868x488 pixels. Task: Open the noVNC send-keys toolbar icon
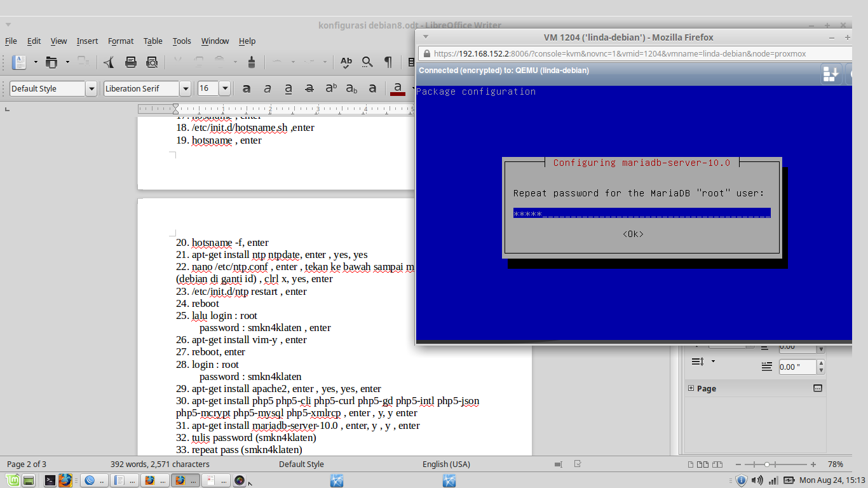coord(831,73)
